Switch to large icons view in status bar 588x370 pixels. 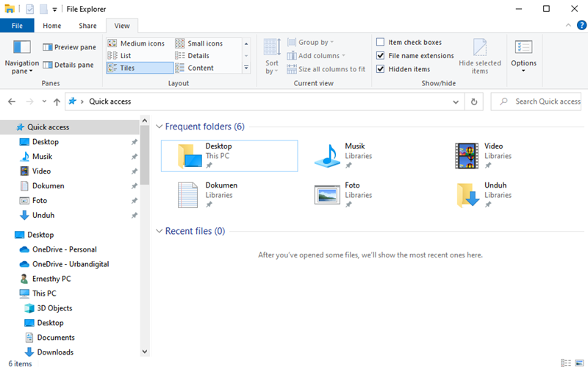point(578,363)
